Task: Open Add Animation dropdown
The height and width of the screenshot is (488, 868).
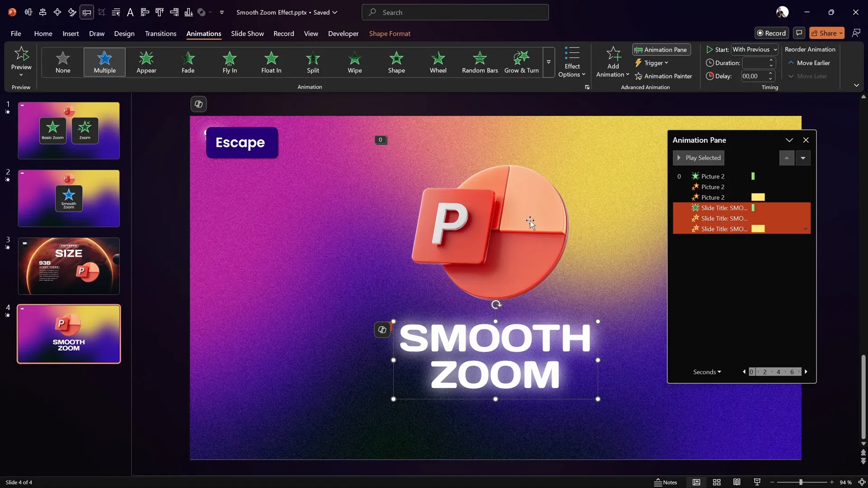Action: pyautogui.click(x=613, y=62)
